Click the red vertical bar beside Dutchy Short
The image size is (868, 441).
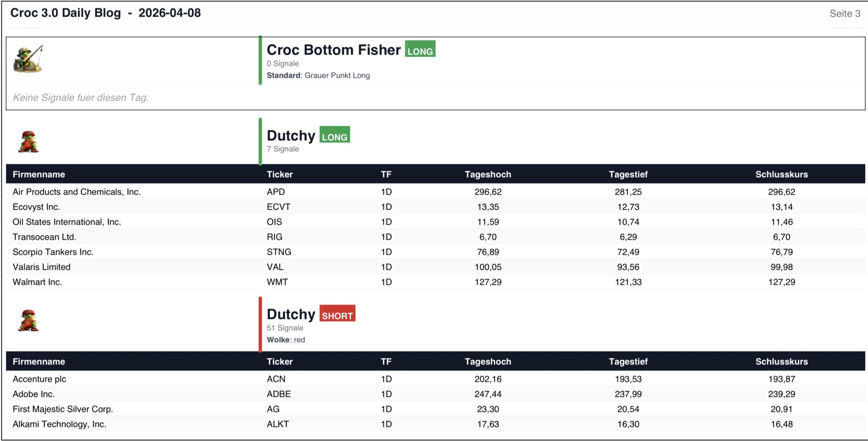click(x=260, y=324)
